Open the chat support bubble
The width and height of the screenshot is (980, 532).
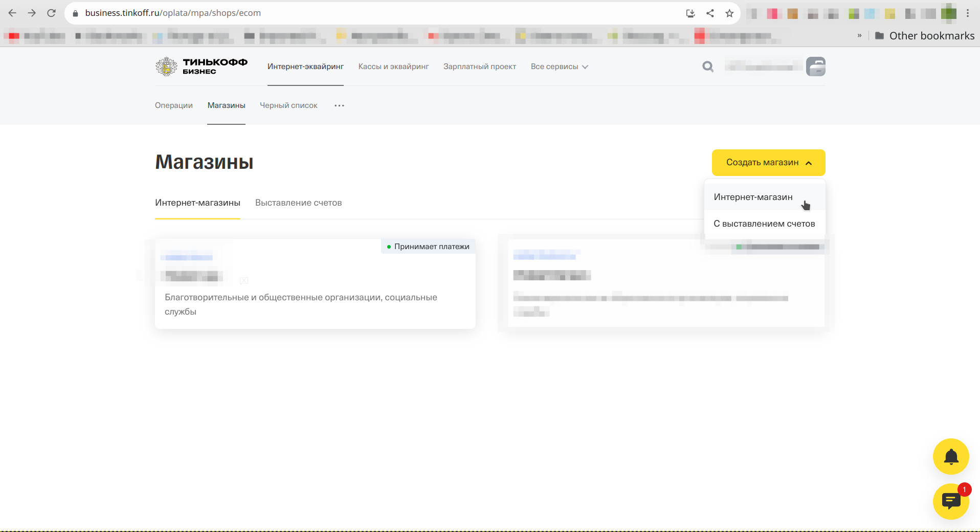click(x=951, y=501)
